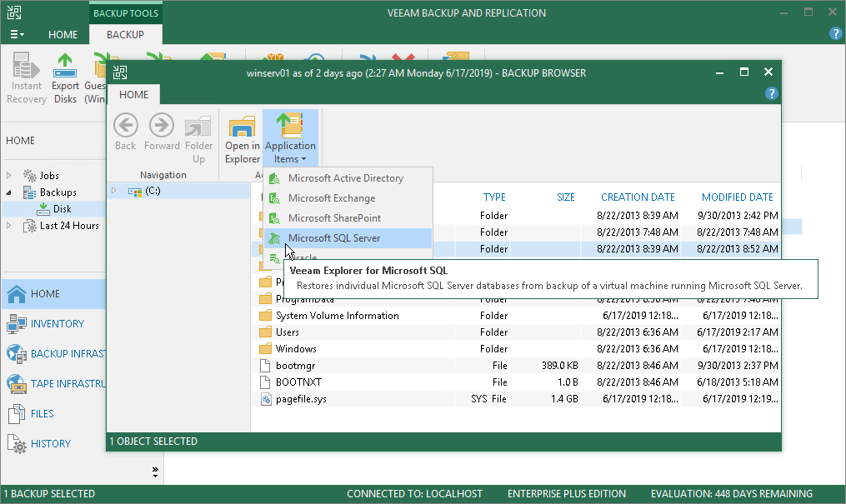
Task: Click the Open in Explorer icon
Action: tap(243, 126)
